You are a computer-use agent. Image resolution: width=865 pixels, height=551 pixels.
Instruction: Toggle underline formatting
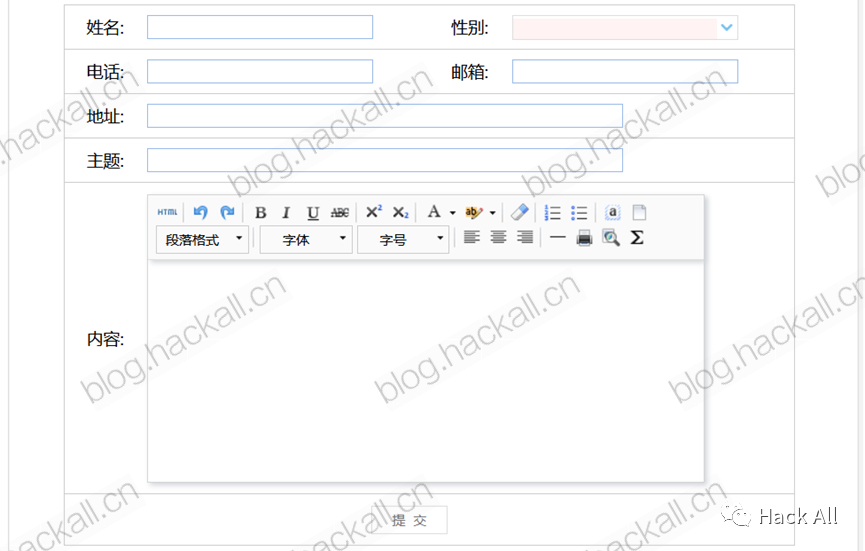point(313,212)
